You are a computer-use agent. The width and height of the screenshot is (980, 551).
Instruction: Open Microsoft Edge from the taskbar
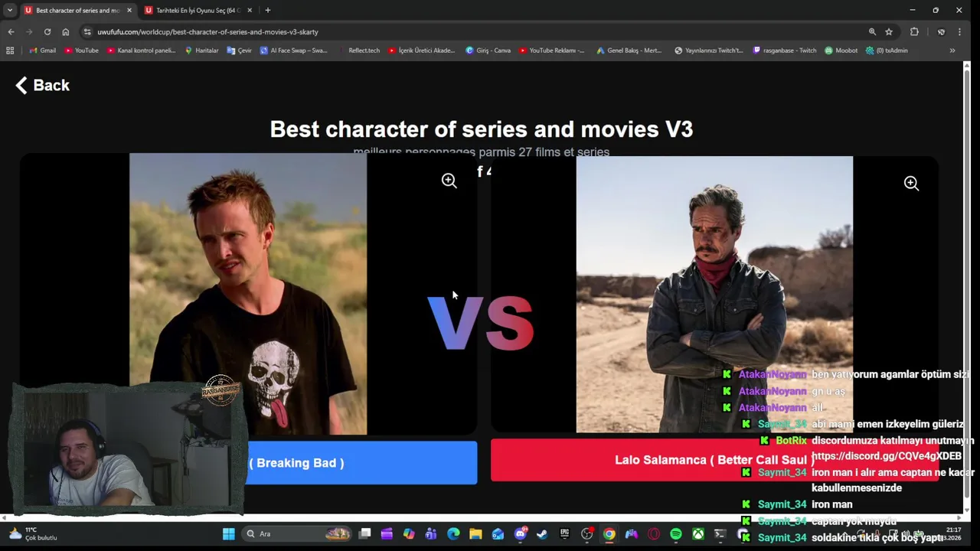click(453, 534)
